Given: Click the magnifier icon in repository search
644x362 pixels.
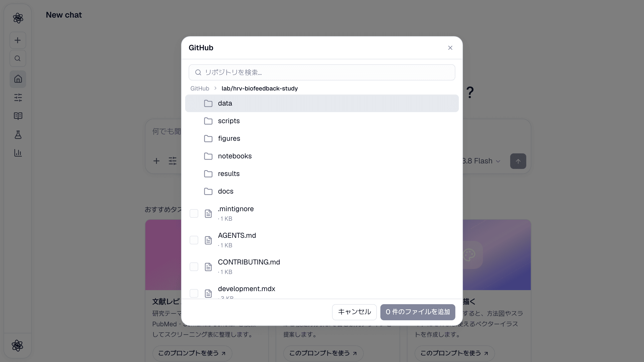Looking at the screenshot, I should pos(198,72).
